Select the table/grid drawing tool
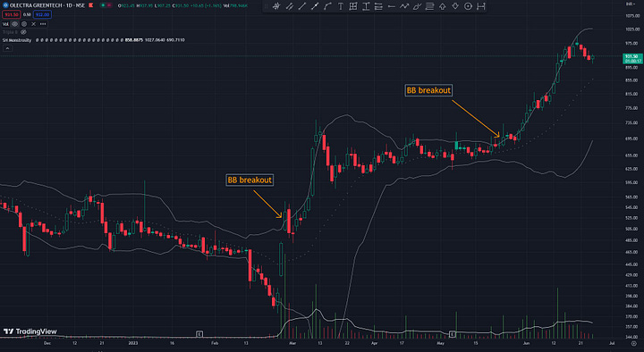This screenshot has width=644, height=352. coord(353,6)
